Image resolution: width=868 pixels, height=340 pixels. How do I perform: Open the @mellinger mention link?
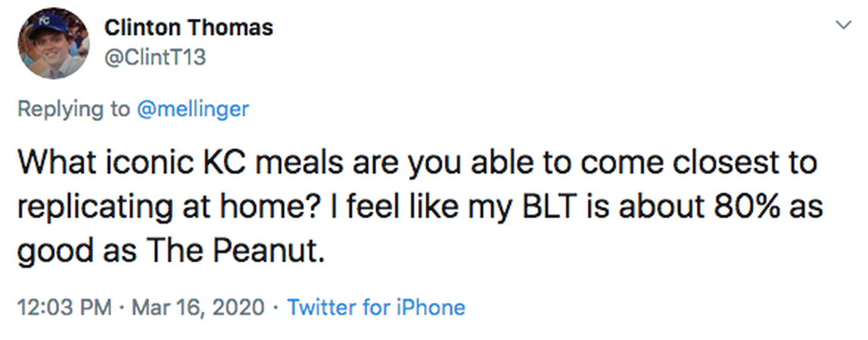(193, 109)
